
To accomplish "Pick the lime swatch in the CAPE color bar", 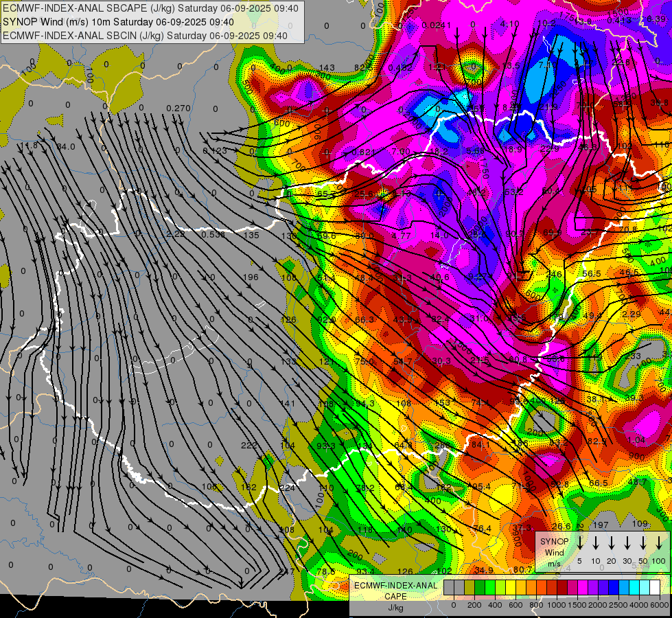I will tap(500, 588).
